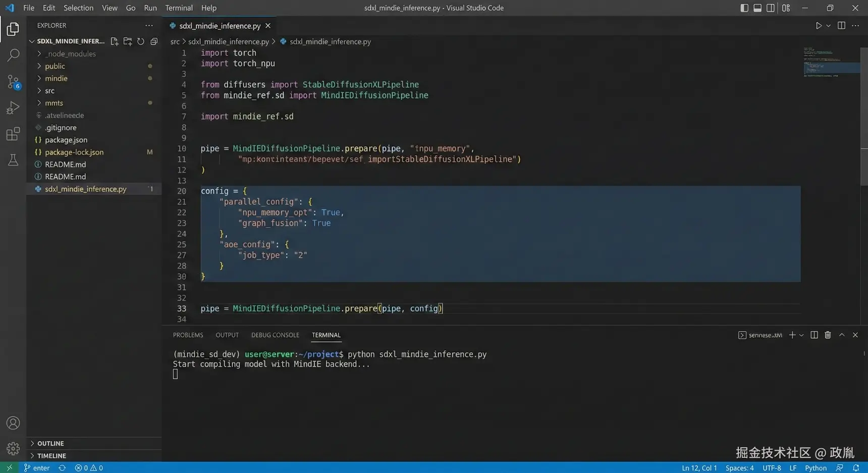The width and height of the screenshot is (868, 473).
Task: Open Source Control view with badge
Action: pyautogui.click(x=13, y=82)
